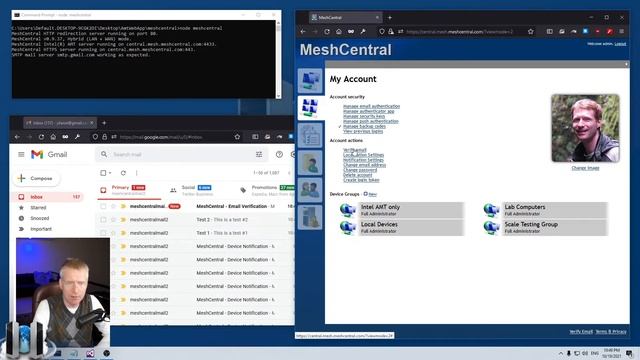
Task: Click Delete account link
Action: [x=357, y=175]
